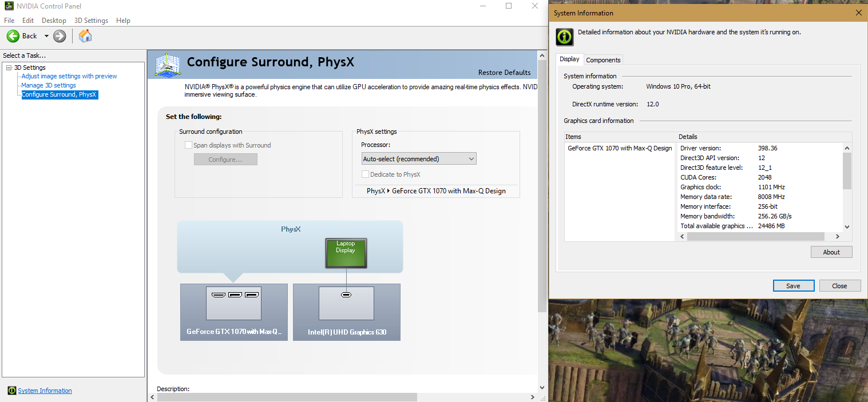Enable Span displays with Surround checkbox
This screenshot has height=402, width=868.
(188, 145)
